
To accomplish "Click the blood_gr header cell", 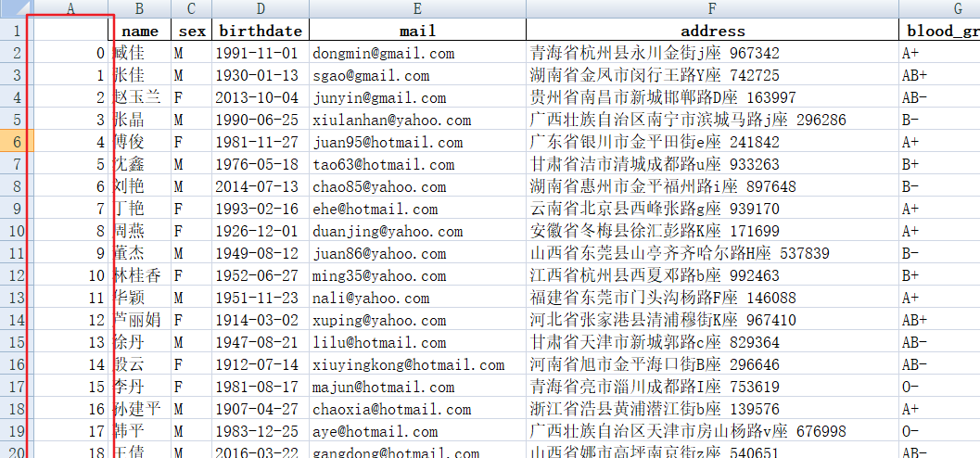I will coord(940,31).
